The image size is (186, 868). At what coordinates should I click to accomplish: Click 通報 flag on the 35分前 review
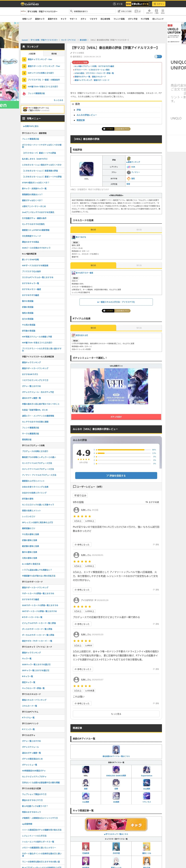[156, 545]
